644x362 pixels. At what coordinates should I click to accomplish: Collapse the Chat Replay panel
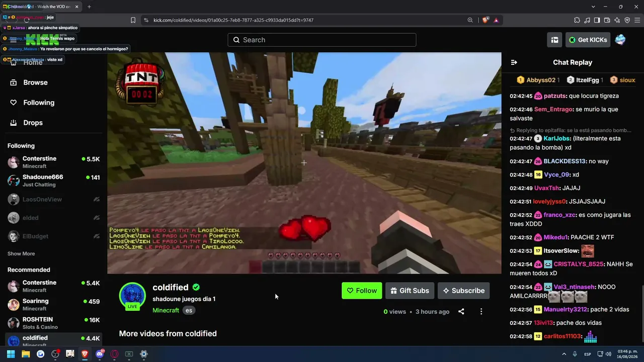coord(514,62)
